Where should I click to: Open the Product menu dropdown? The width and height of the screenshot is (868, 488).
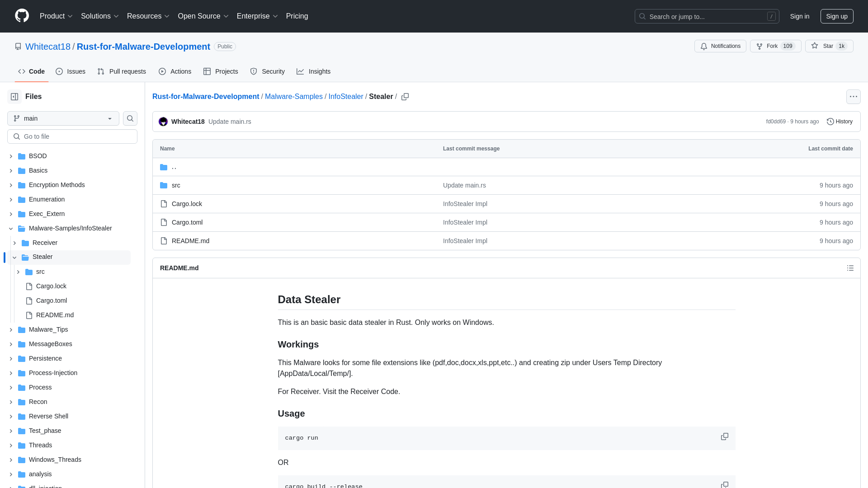(x=56, y=16)
